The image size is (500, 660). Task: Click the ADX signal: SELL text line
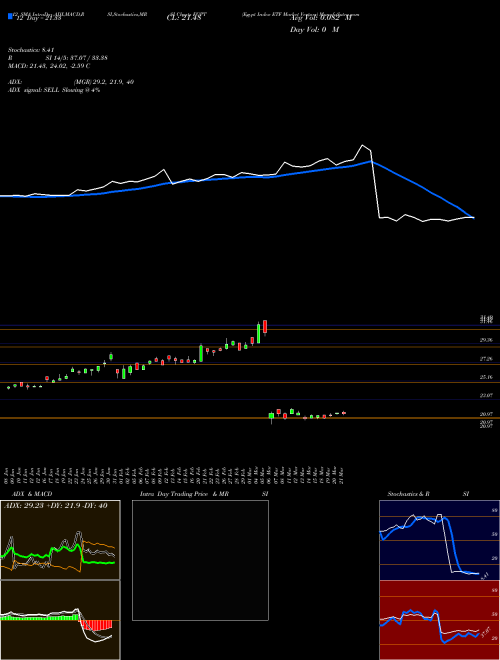pos(54,90)
